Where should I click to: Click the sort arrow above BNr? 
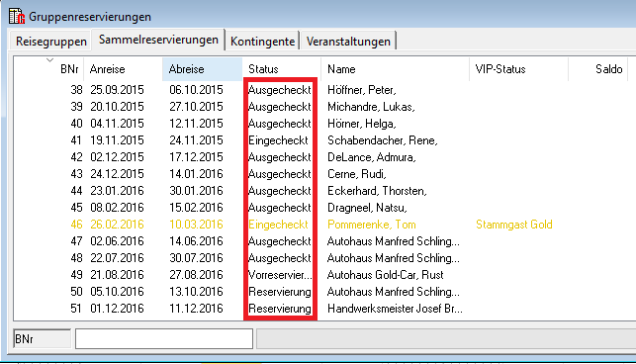click(49, 60)
